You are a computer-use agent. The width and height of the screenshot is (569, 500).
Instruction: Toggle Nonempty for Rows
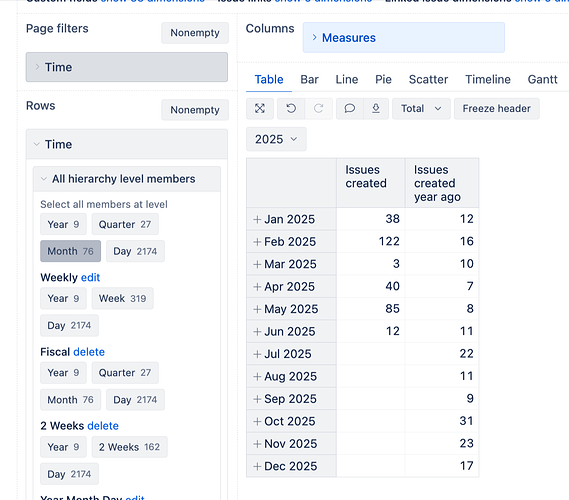tap(195, 110)
